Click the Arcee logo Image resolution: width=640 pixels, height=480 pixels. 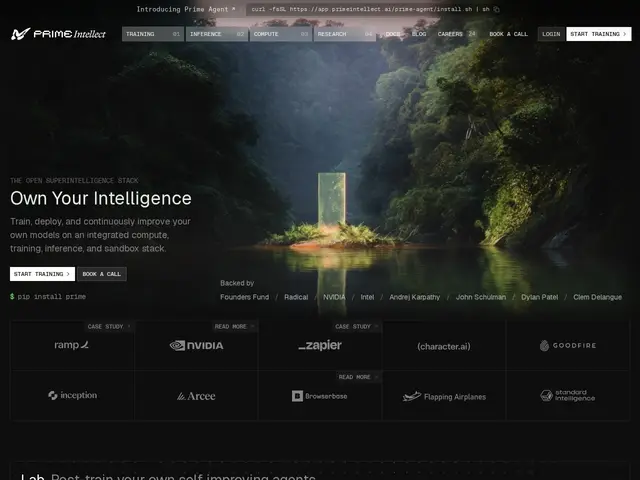[196, 396]
